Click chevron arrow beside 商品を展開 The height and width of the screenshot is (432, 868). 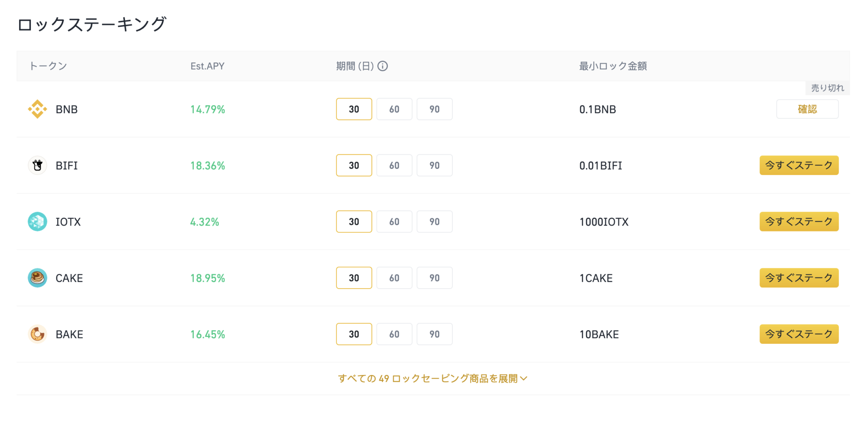click(x=524, y=378)
